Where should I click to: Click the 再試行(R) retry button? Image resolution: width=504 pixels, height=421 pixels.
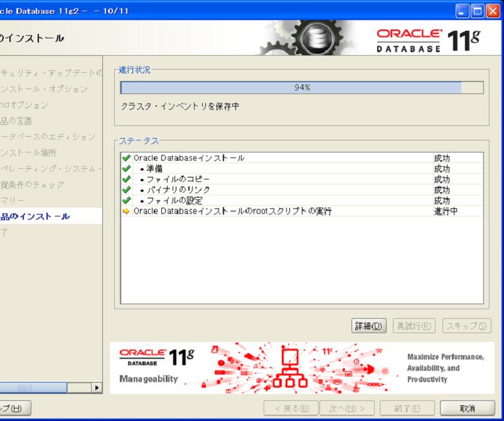coord(414,326)
